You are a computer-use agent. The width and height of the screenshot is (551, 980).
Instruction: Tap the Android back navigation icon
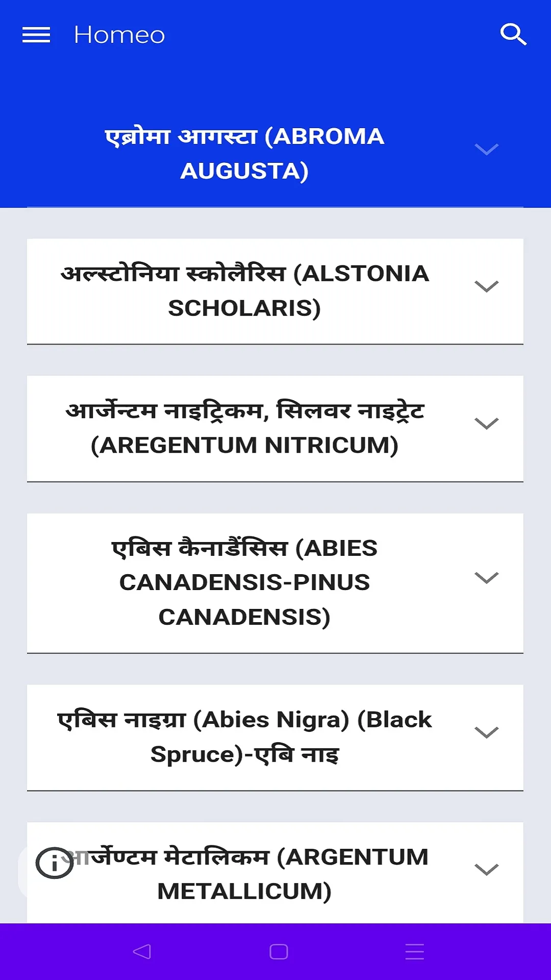click(142, 951)
